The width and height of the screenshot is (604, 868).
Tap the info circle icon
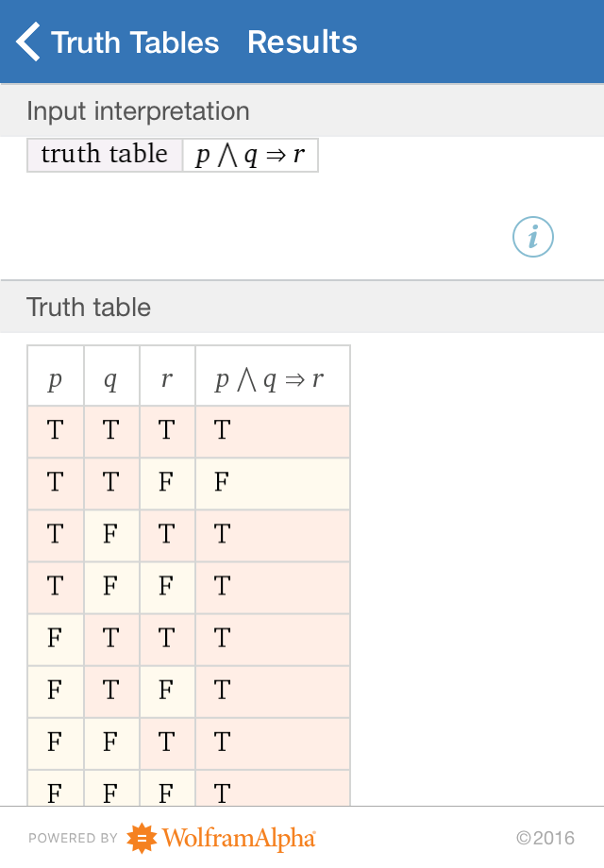[x=532, y=237]
